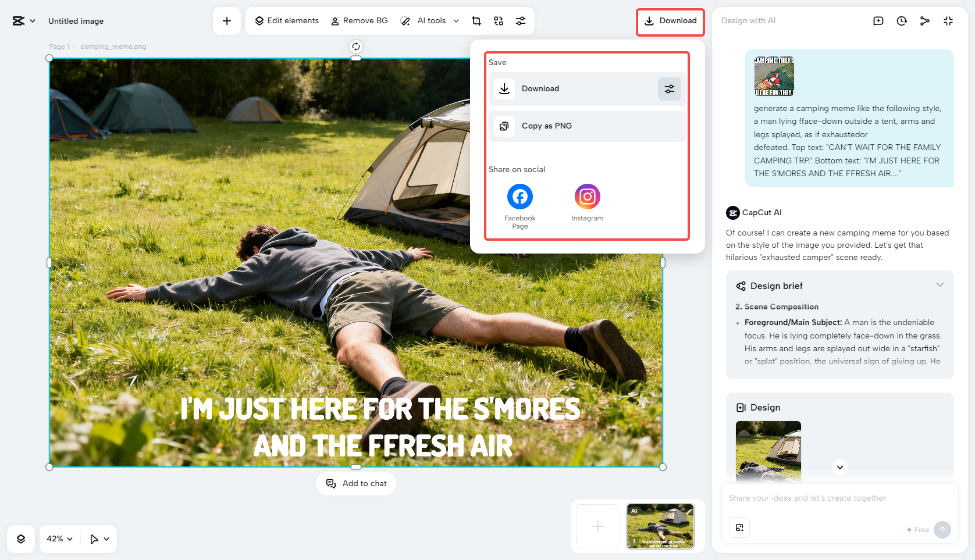975x560 pixels.
Task: Open download format settings in the Save popup
Action: [x=669, y=88]
